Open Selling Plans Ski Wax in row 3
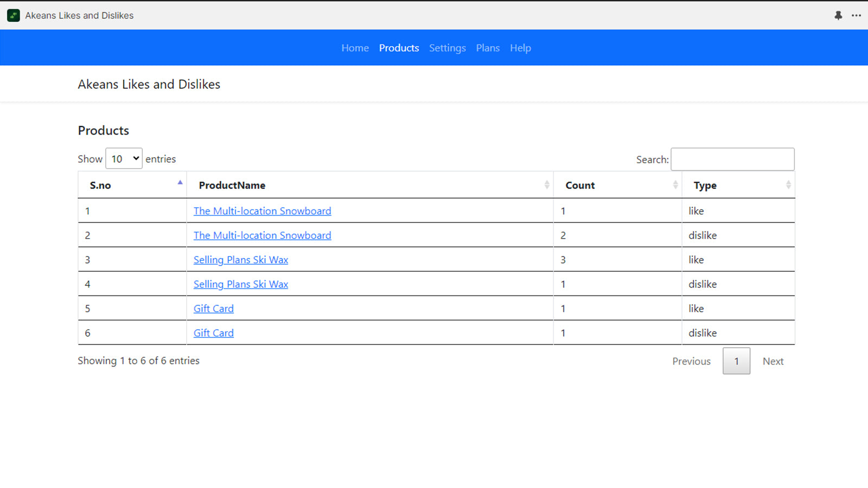The height and width of the screenshot is (488, 868). pos(240,260)
